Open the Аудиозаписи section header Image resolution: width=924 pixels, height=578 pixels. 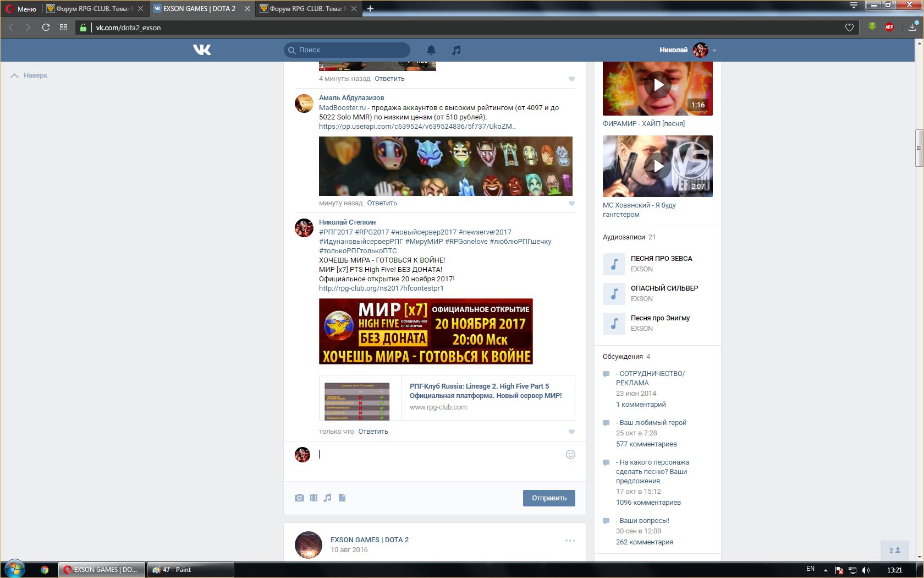pyautogui.click(x=624, y=237)
